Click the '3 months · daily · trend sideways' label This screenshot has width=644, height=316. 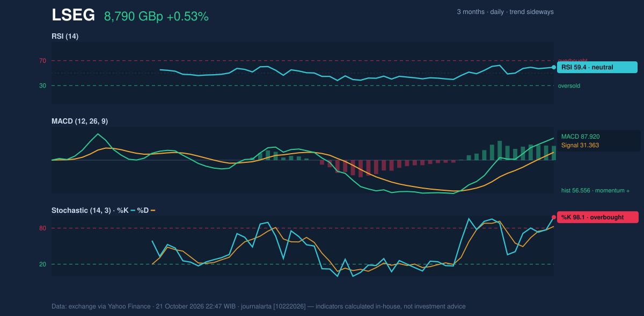tap(505, 12)
